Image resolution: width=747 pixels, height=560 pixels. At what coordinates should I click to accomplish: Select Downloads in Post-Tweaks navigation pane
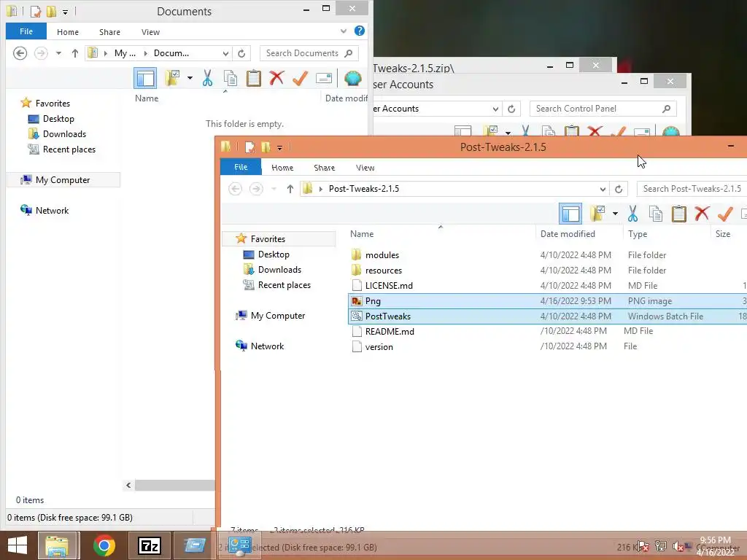279,270
